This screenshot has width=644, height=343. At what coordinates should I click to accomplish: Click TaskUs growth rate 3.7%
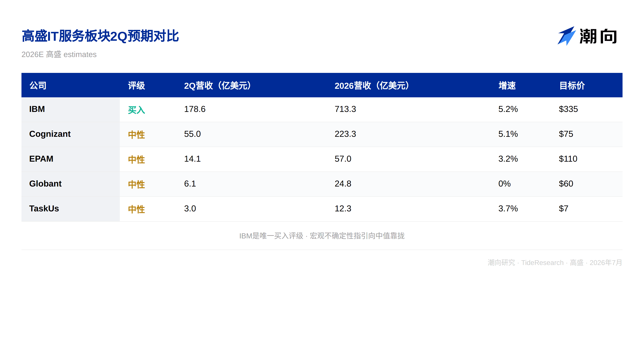pos(508,208)
